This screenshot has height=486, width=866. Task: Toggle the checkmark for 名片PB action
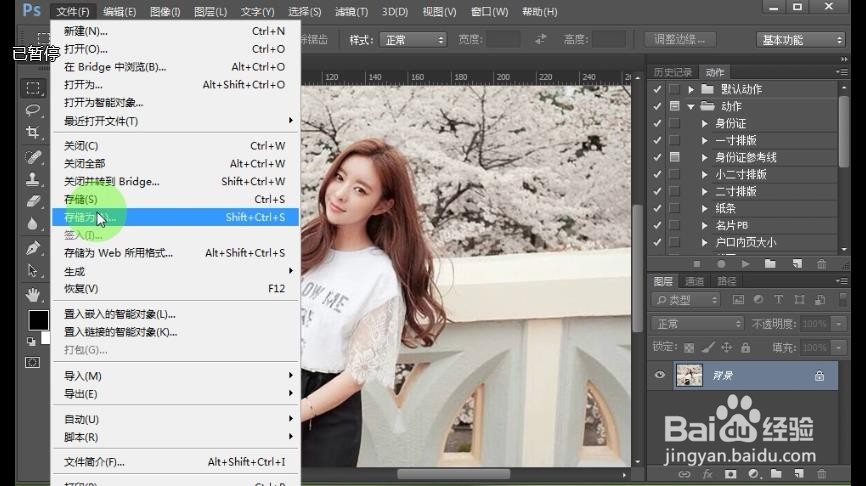pos(657,225)
